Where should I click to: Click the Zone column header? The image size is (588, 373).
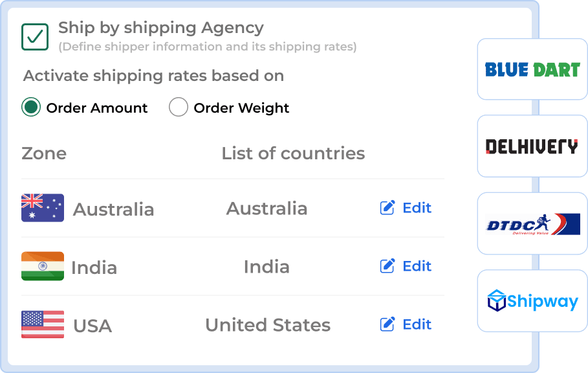tap(45, 153)
